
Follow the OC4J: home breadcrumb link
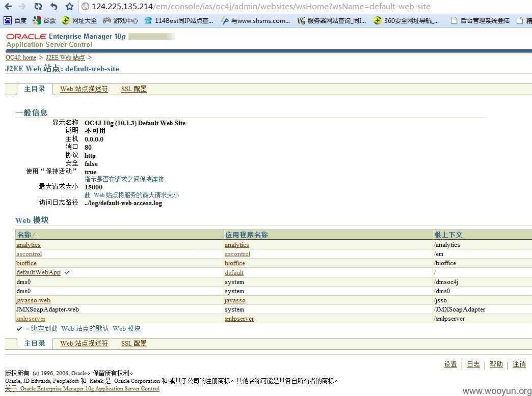pos(21,58)
